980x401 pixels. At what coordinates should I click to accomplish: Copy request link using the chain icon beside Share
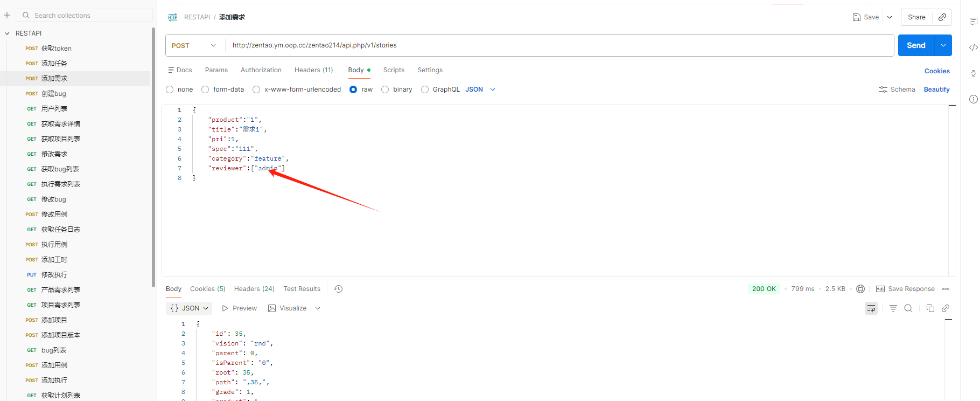(x=942, y=17)
